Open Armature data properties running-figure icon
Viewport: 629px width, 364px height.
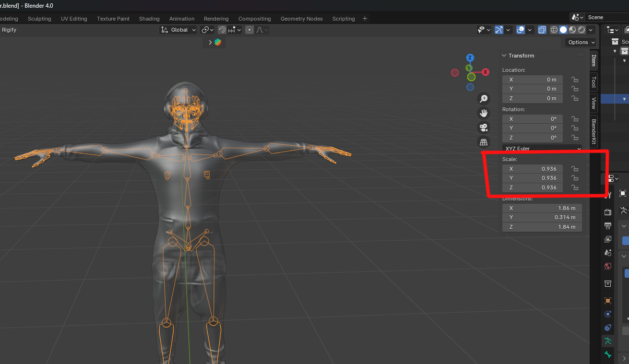[x=608, y=341]
